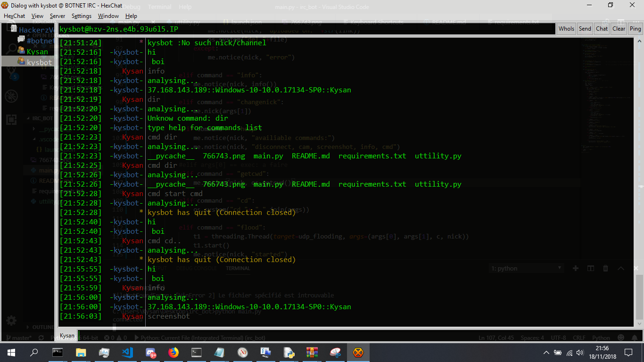Ping kysbot with the Ping button
Viewport: 644px width, 362px height.
pyautogui.click(x=636, y=29)
